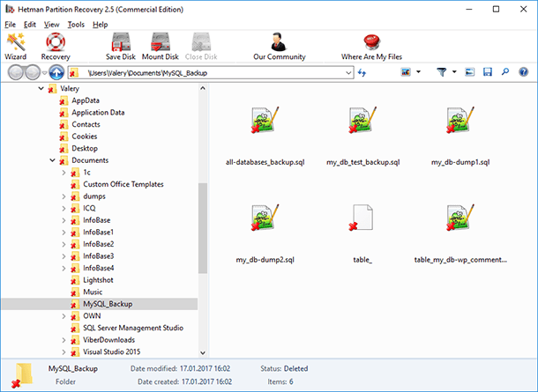Select Contacts folder in tree
Viewport: 538px width, 392px height.
pos(86,125)
